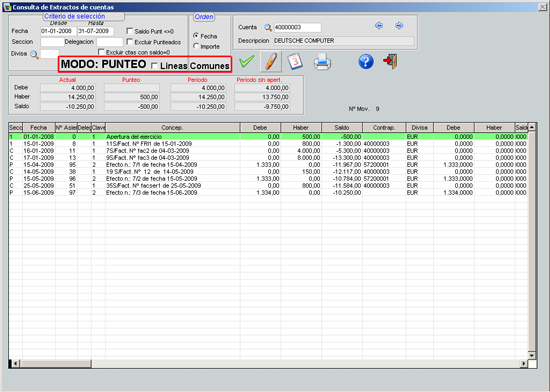The image size is (550, 392).
Task: Click the Contrap. column header
Action: coord(384,128)
